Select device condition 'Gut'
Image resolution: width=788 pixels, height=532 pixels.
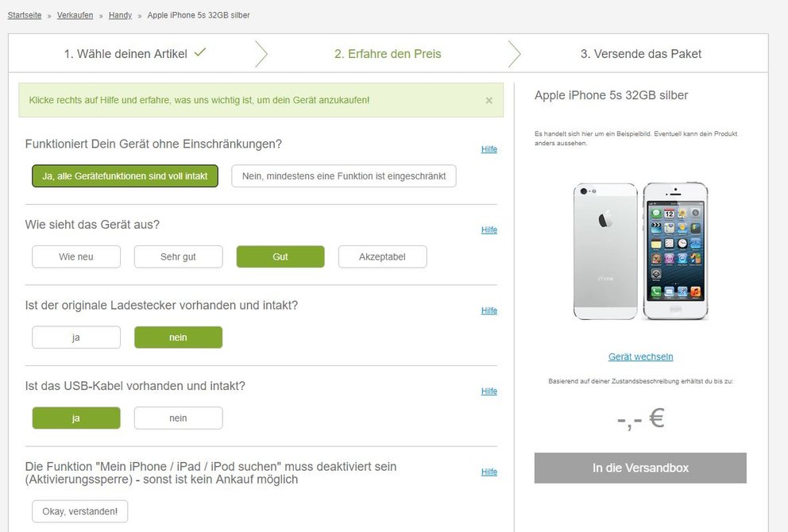pos(280,256)
